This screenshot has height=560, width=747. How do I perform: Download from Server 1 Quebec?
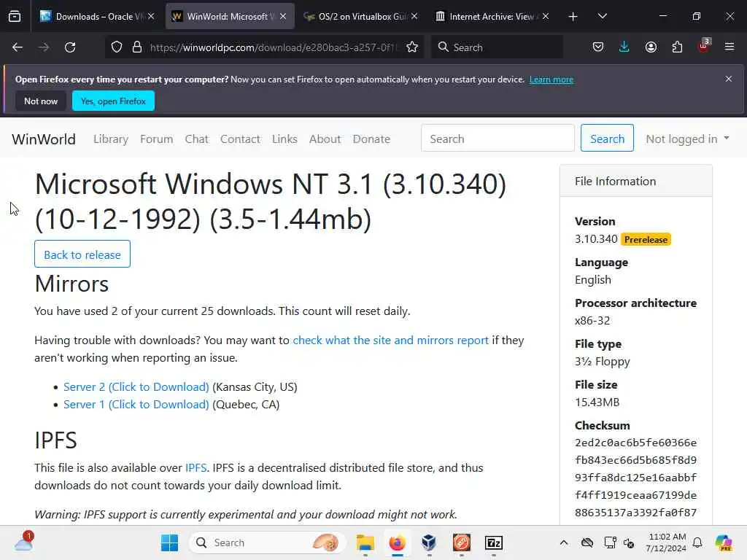click(136, 404)
